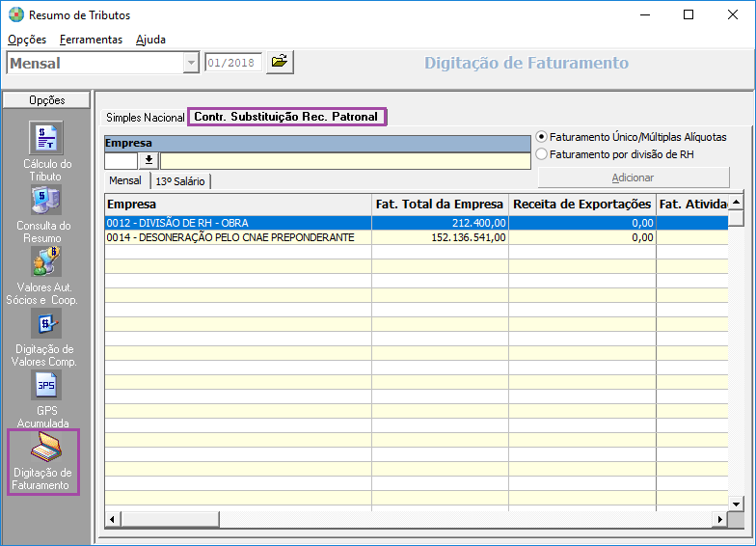Select Faturamento por divisão de RH option
This screenshot has height=546, width=756.
[542, 154]
